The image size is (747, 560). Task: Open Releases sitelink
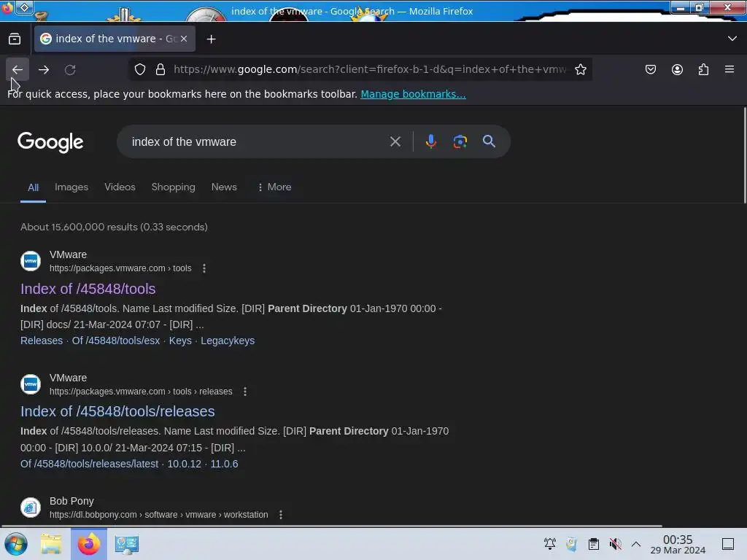tap(42, 341)
